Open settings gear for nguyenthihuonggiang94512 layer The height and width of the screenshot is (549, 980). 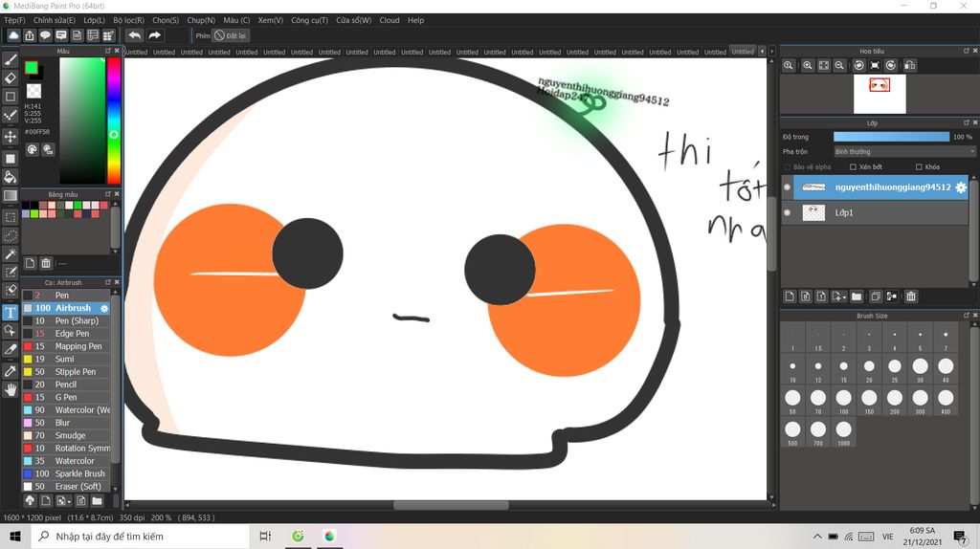tap(961, 187)
